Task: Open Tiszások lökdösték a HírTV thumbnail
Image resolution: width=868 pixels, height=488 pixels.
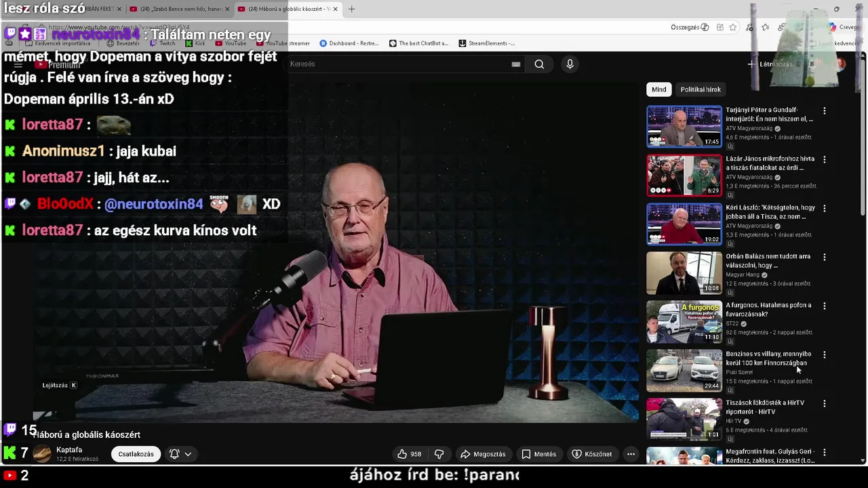Action: click(x=684, y=420)
